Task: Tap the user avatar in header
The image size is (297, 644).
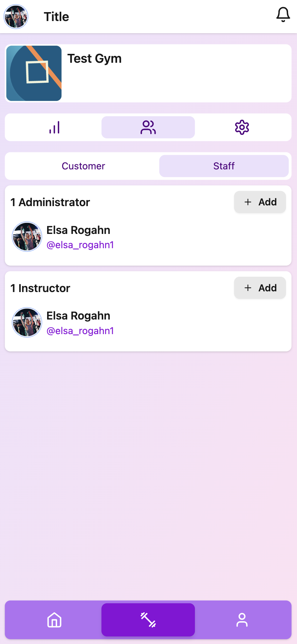Action: pos(16,16)
